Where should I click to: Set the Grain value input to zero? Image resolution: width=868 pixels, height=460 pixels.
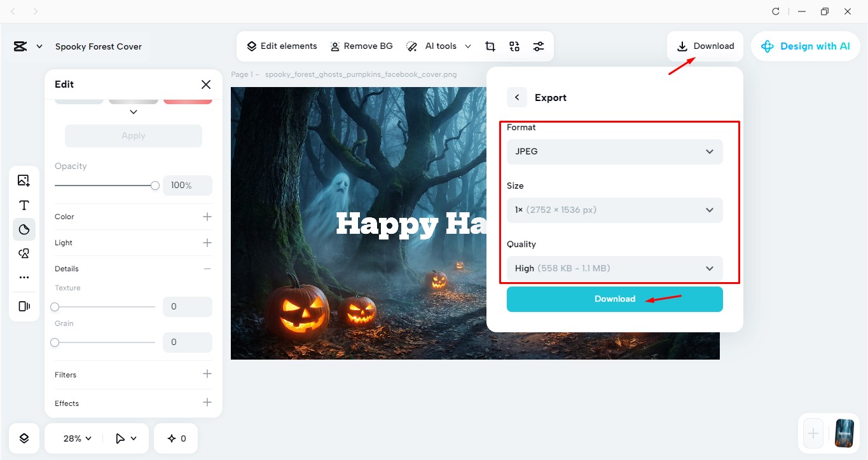pyautogui.click(x=187, y=342)
